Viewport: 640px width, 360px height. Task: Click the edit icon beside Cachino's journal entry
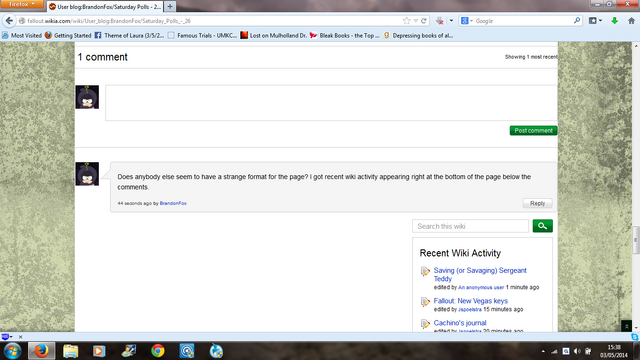coord(425,324)
